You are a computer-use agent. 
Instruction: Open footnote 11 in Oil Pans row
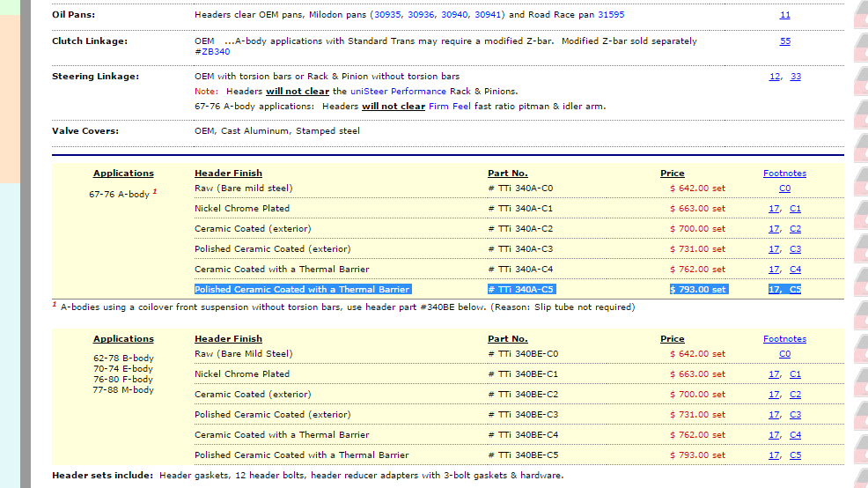(x=785, y=15)
